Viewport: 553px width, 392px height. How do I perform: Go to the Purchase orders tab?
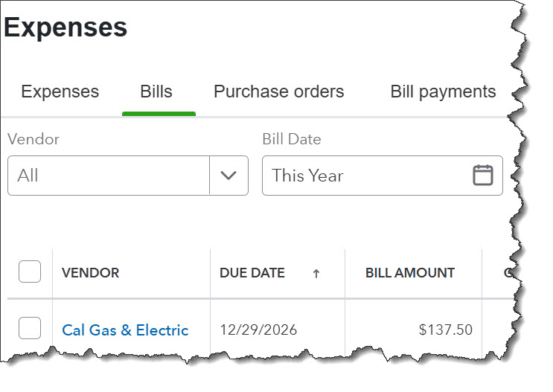[x=278, y=91]
